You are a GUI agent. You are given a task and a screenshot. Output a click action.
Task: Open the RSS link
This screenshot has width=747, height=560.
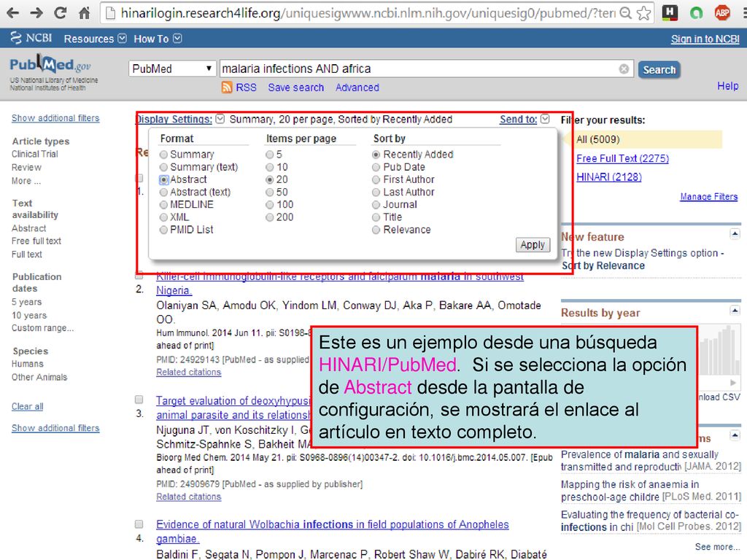246,87
